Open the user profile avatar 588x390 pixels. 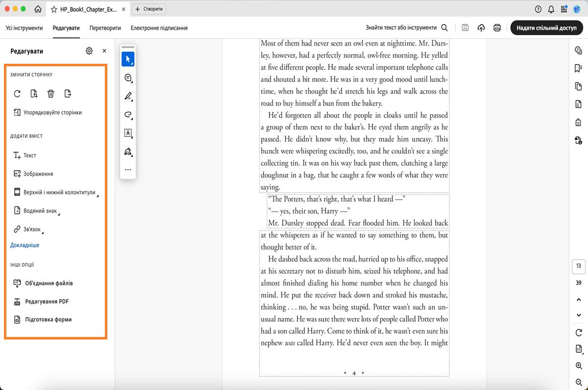[577, 9]
